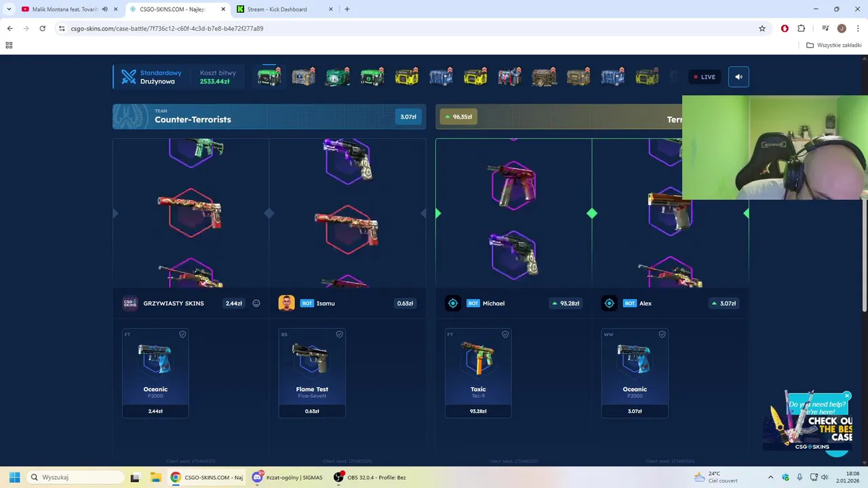Open File Explorer from the taskbar
Image resolution: width=868 pixels, height=488 pixels.
(x=155, y=477)
